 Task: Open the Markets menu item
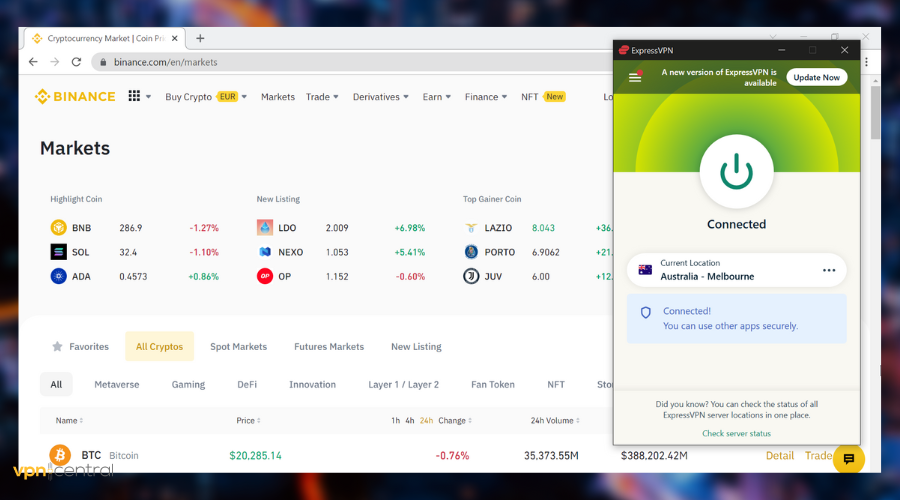point(278,97)
